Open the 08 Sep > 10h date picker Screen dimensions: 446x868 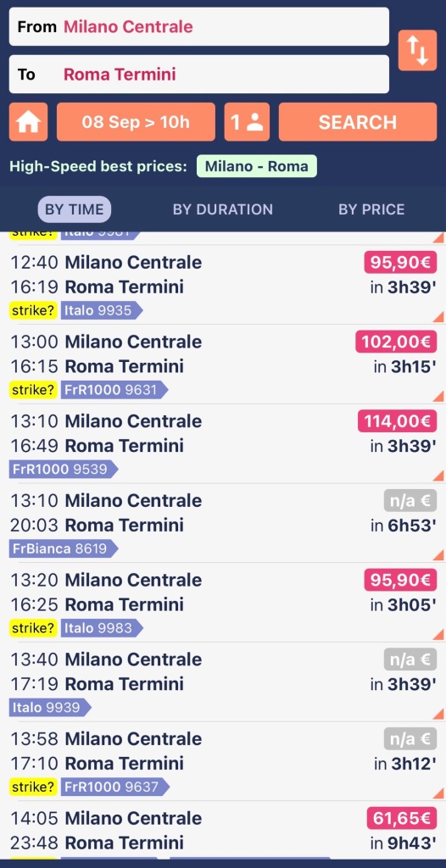coord(136,122)
